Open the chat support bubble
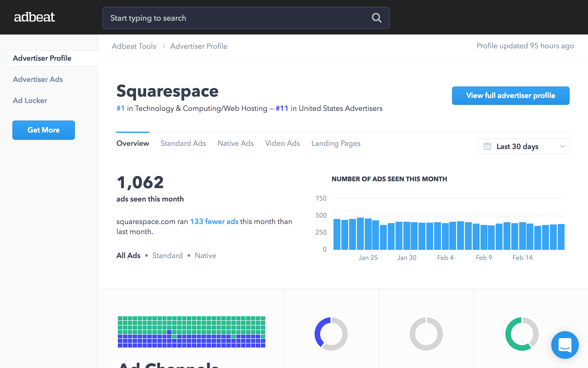The image size is (588, 368). point(565,345)
